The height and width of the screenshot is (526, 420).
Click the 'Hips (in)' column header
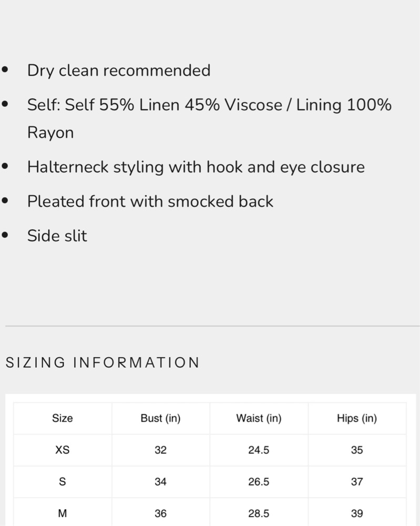coord(357,419)
